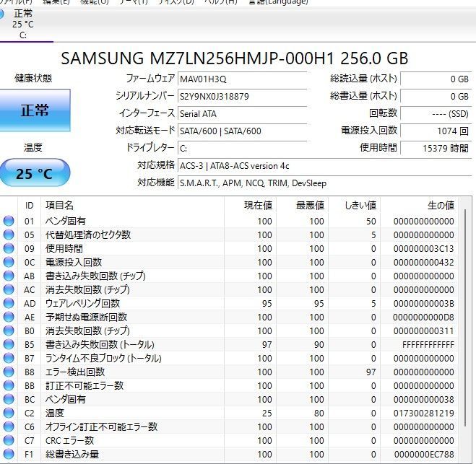This screenshot has height=464, width=476.
Task: Select the 総書き込み量 row name
Action: 72,454
